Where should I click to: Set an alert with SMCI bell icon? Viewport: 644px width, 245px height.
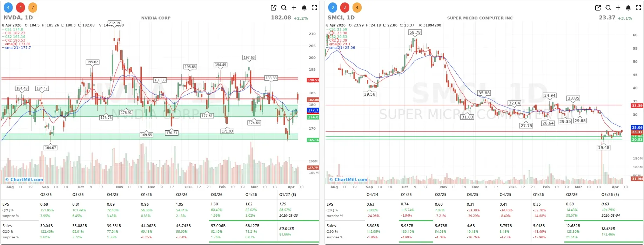click(628, 8)
